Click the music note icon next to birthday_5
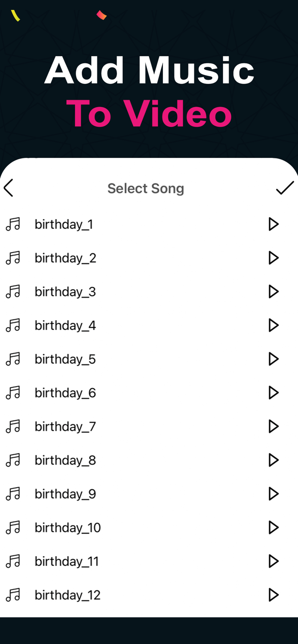 tap(13, 359)
